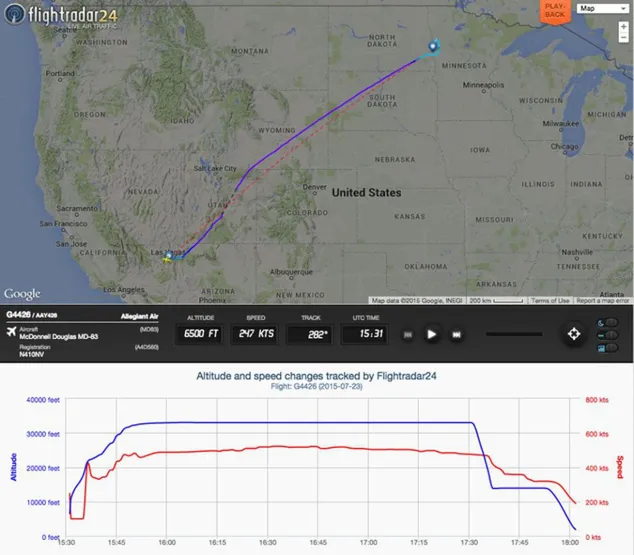Skip playback to the previous point

(x=408, y=335)
